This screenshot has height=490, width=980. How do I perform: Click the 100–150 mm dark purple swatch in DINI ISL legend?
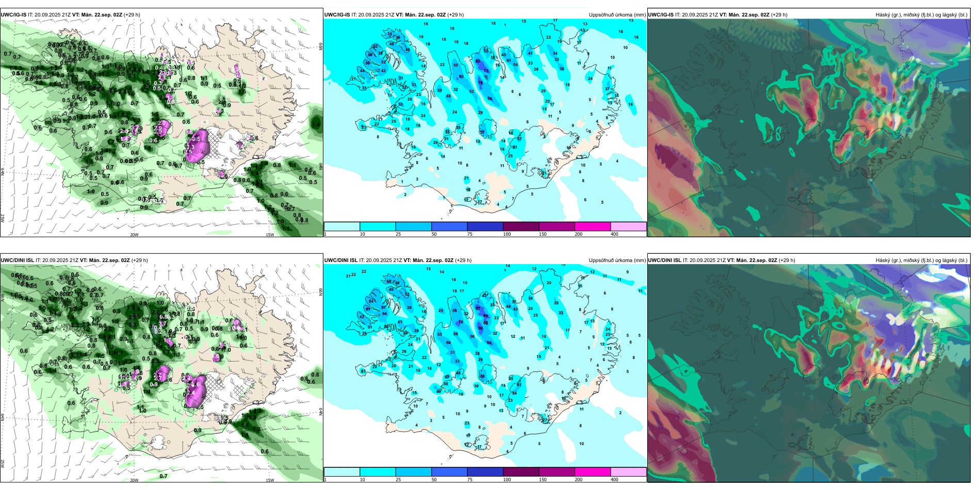click(x=521, y=472)
